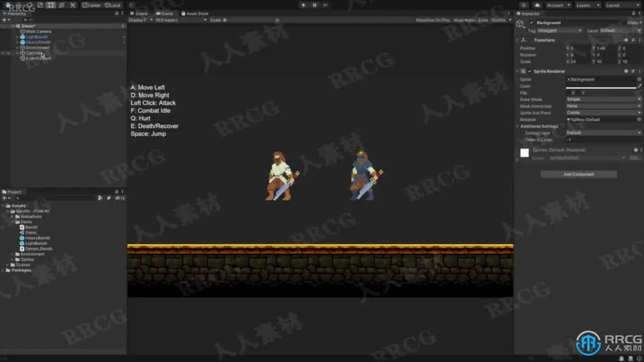This screenshot has width=644, height=362.
Task: Click the Material object picker circle
Action: pos(639,120)
